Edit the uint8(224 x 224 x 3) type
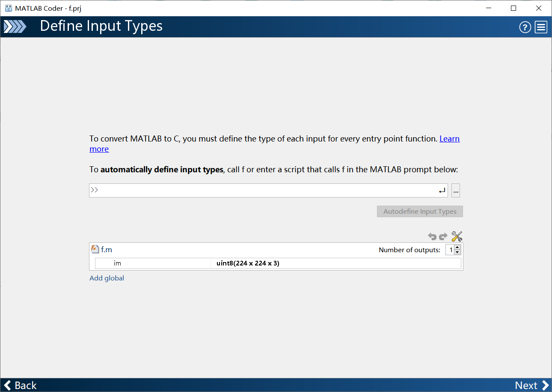Screen dimensions: 552x392 click(336, 263)
